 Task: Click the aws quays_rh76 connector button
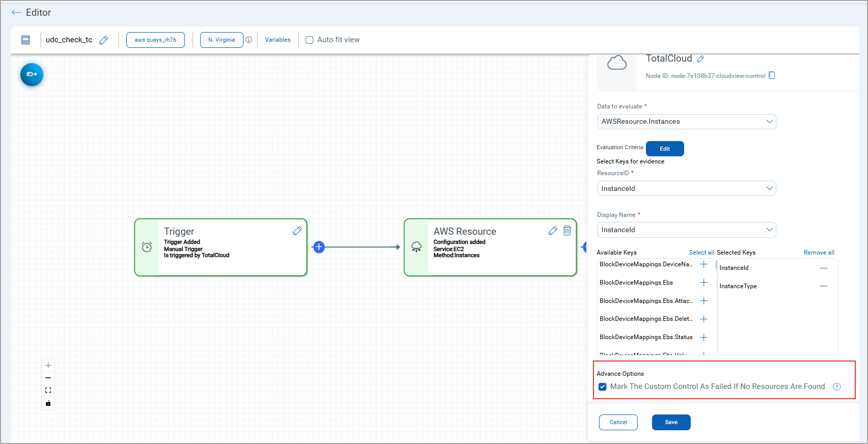(155, 40)
